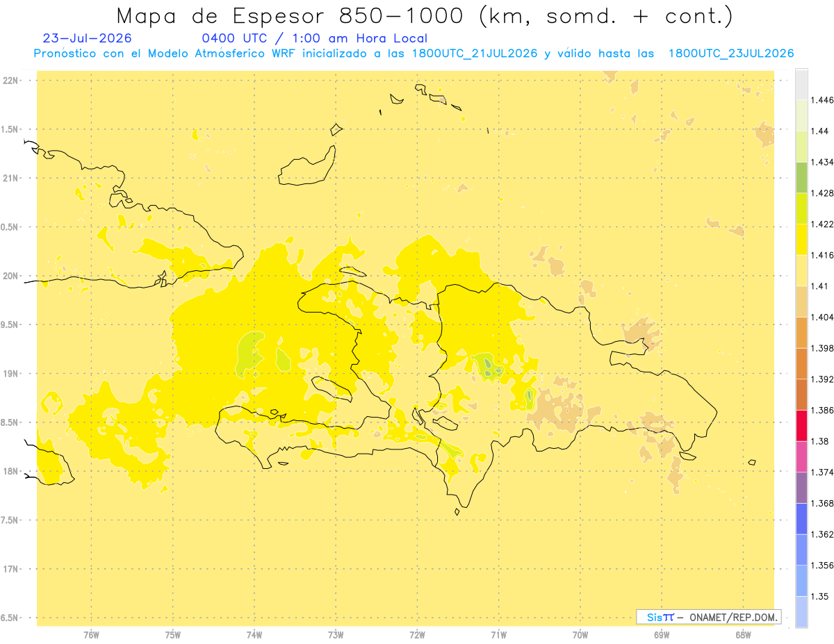Click the '0400 UTC / 1:00 am Hora Local' time text

click(314, 39)
